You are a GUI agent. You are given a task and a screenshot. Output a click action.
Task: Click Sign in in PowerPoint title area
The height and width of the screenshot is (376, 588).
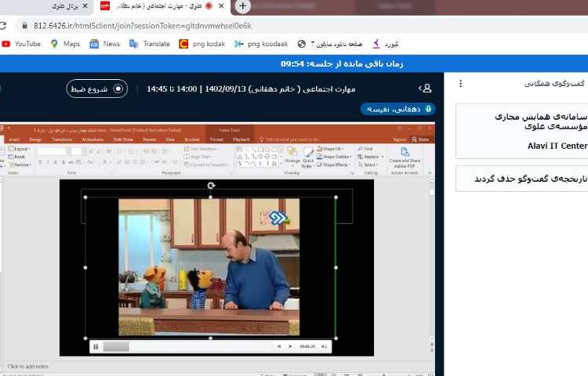(x=399, y=139)
